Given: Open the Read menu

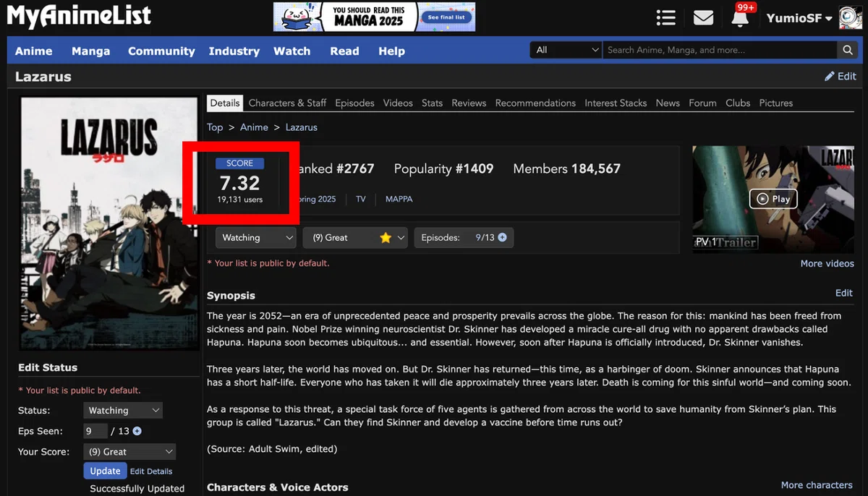Looking at the screenshot, I should (x=344, y=51).
